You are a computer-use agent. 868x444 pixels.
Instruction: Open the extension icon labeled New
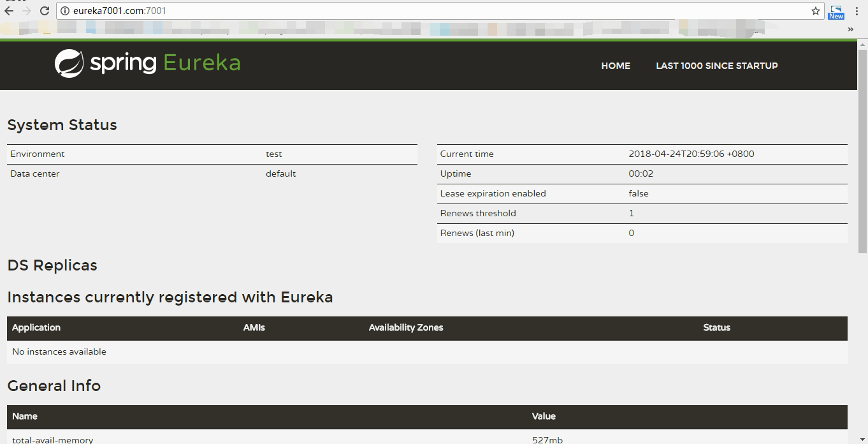835,12
